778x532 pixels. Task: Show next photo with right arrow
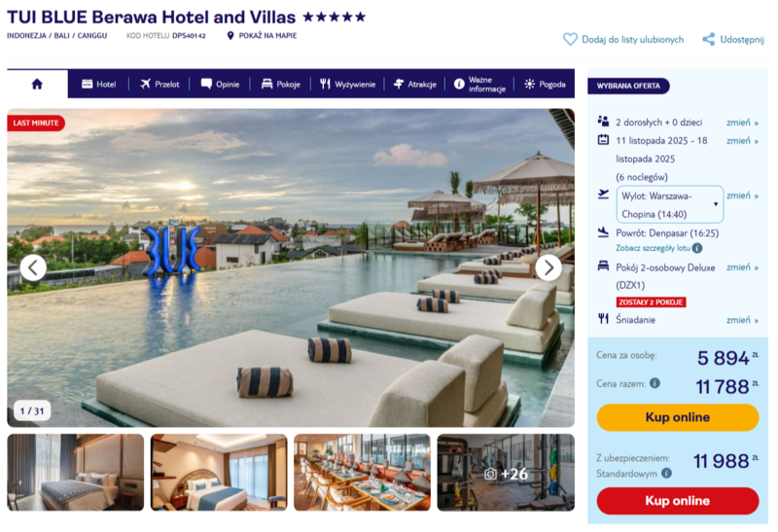pos(548,268)
